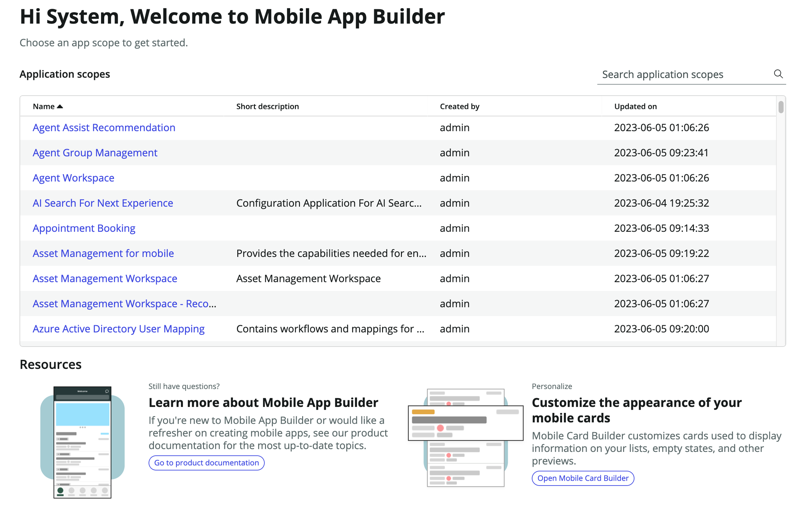Open Appointment Booking scope
The width and height of the screenshot is (800, 512).
84,228
